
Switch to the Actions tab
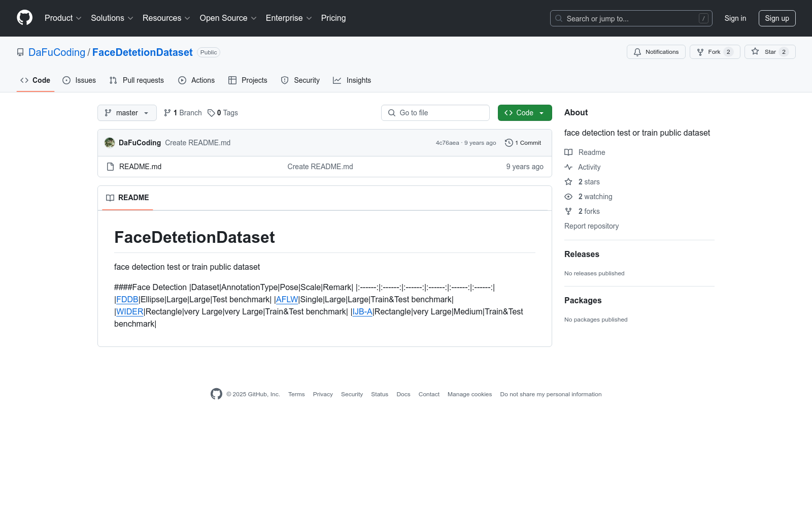(x=196, y=80)
